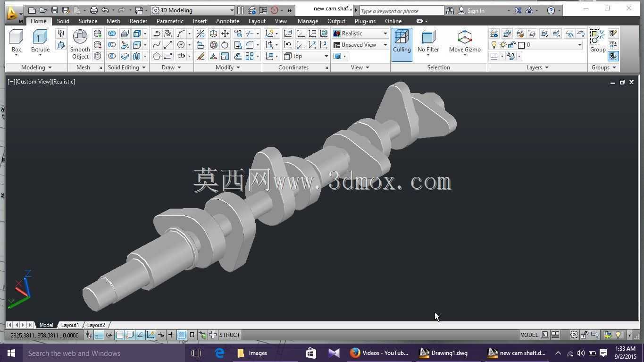Click the search binoculars icon

click(450, 10)
